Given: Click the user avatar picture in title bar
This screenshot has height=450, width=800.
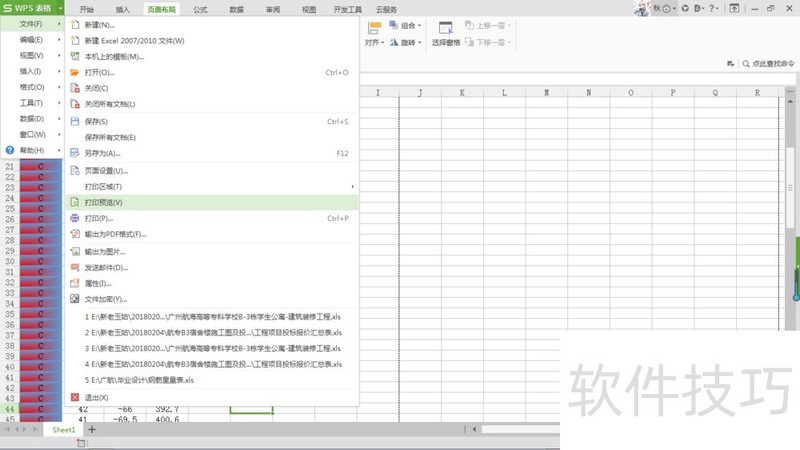Looking at the screenshot, I should (642, 8).
